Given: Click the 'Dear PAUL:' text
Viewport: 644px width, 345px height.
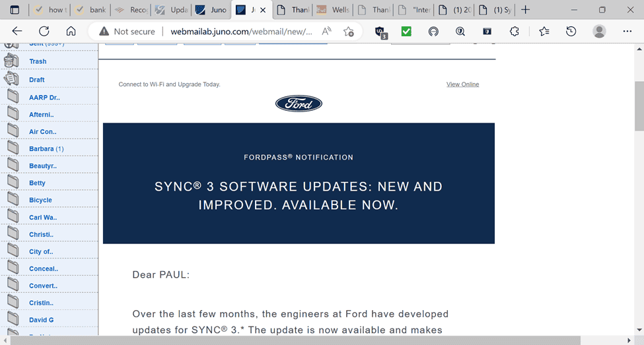Looking at the screenshot, I should tap(161, 275).
